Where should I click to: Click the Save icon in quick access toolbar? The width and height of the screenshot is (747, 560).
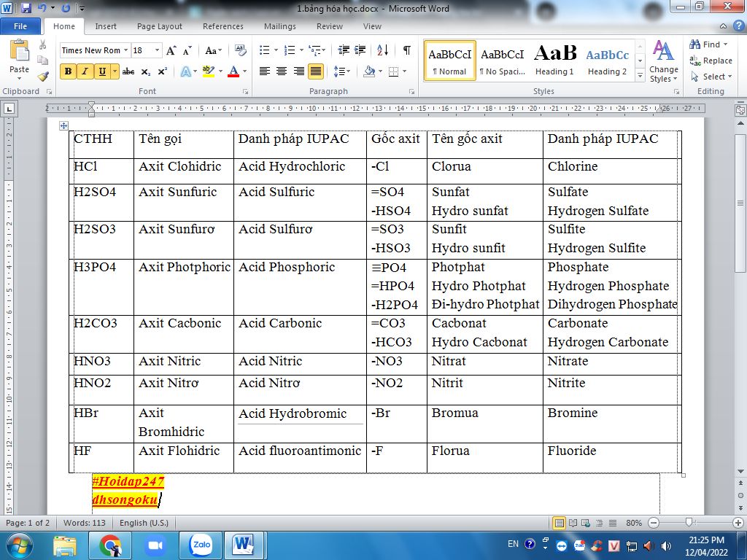click(x=26, y=8)
